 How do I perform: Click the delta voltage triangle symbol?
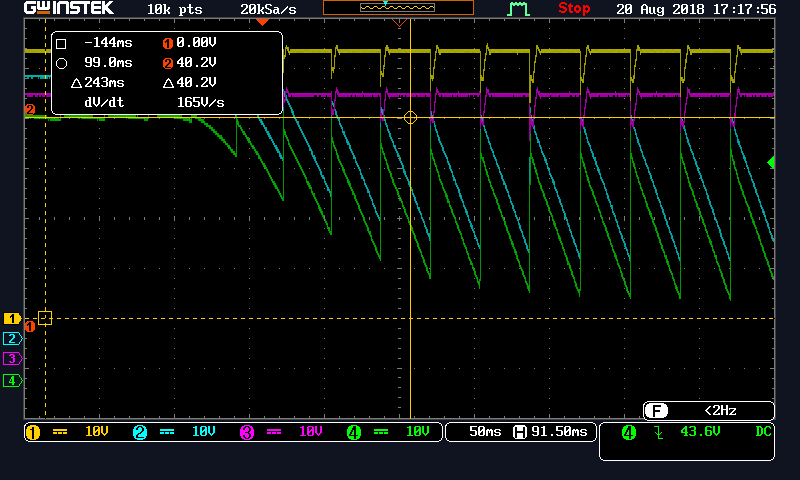168,83
